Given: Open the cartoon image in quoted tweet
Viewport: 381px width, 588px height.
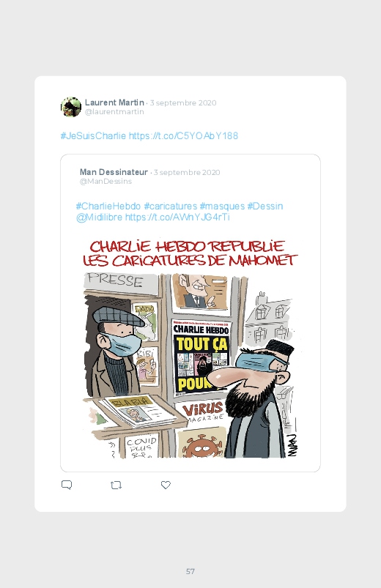Looking at the screenshot, I should point(190,348).
